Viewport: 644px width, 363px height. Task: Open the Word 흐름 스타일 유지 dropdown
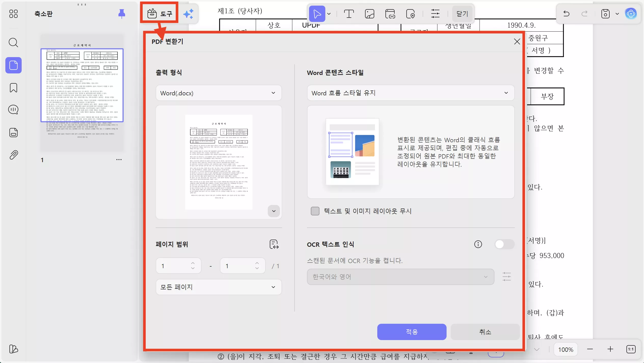click(411, 93)
